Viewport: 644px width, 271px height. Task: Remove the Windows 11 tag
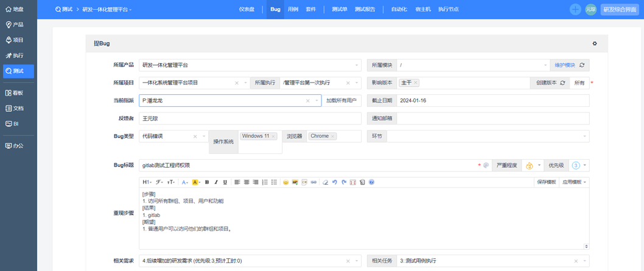[x=273, y=136]
